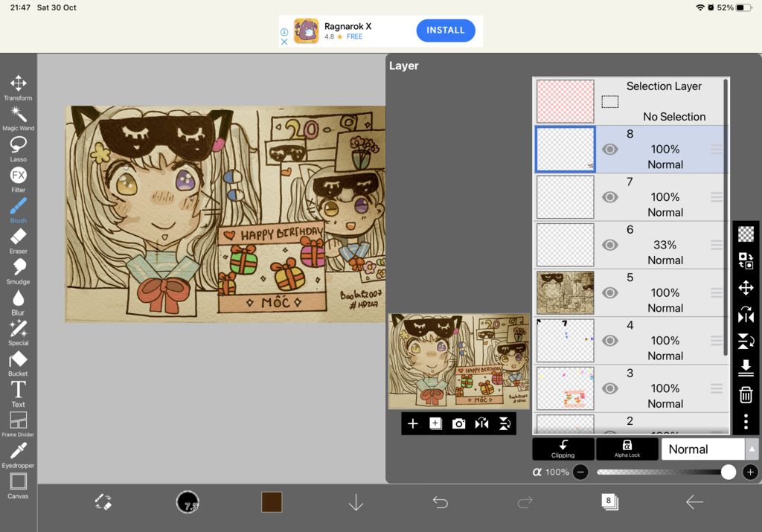Select layer 6 thumbnail
762x532 pixels.
click(566, 245)
